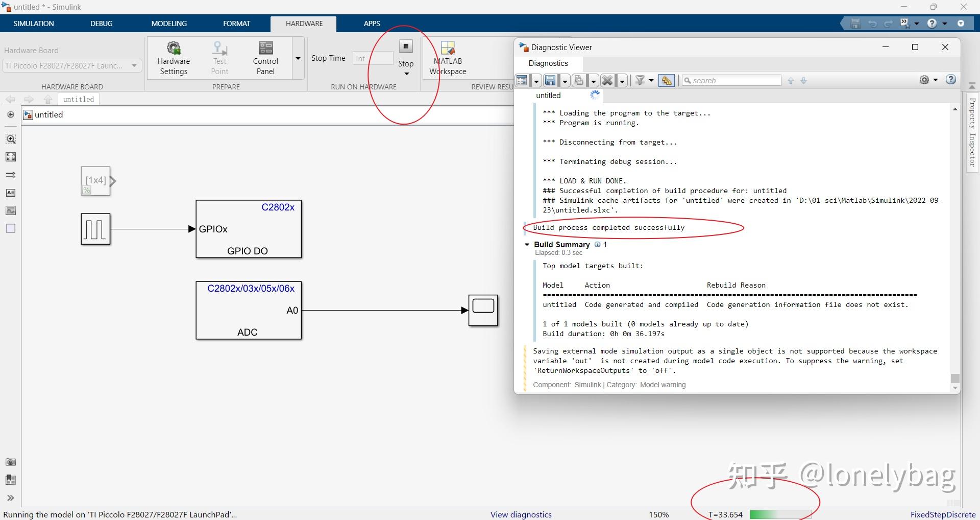Take a screenshot with the camera sidebar icon

pos(10,462)
